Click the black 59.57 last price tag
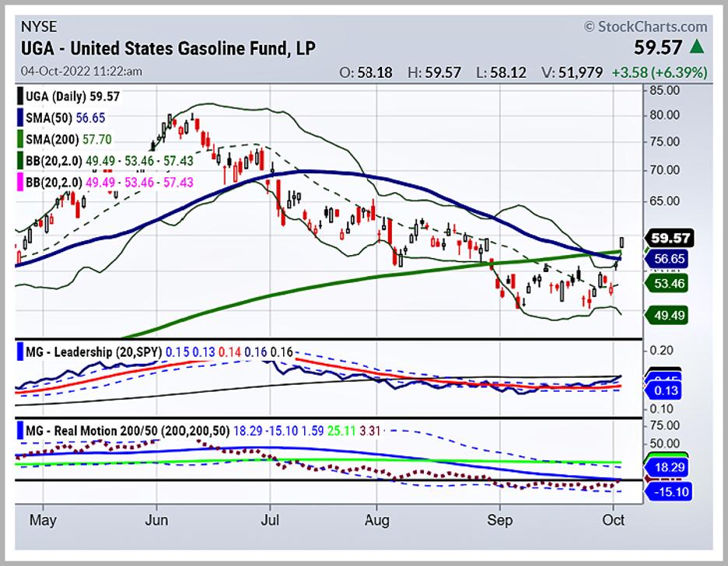Viewport: 728px width, 566px height. 669,238
